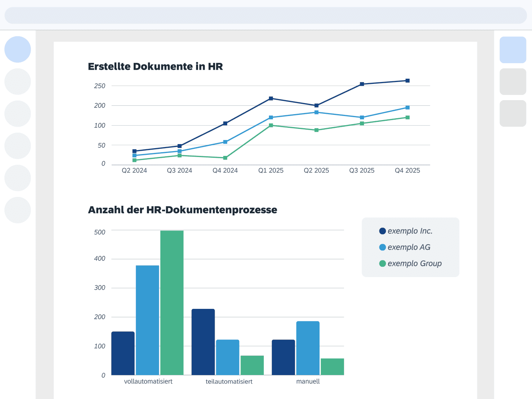Toggle the exemplo Group series in the legend

pos(411,263)
